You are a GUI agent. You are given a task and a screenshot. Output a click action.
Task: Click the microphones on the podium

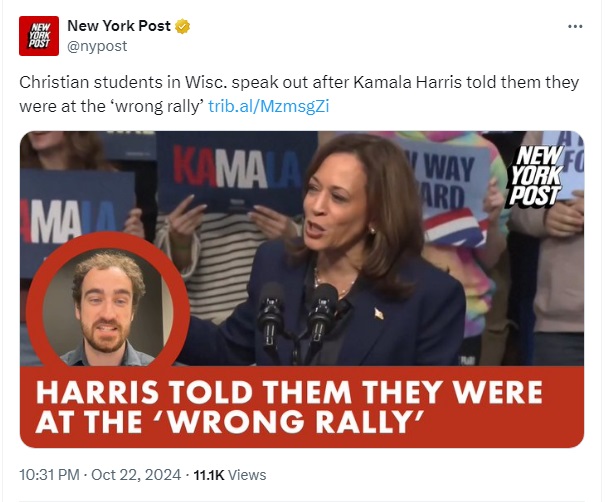[x=297, y=314]
